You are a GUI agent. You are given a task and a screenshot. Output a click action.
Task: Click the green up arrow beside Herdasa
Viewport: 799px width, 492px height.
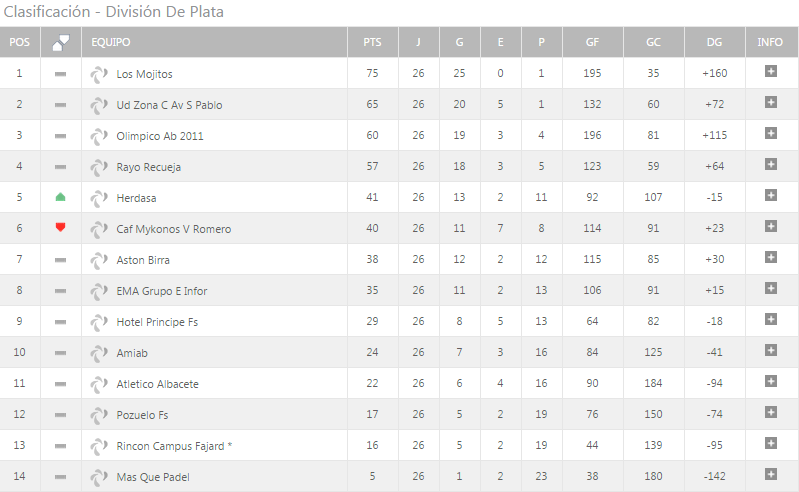tap(60, 197)
